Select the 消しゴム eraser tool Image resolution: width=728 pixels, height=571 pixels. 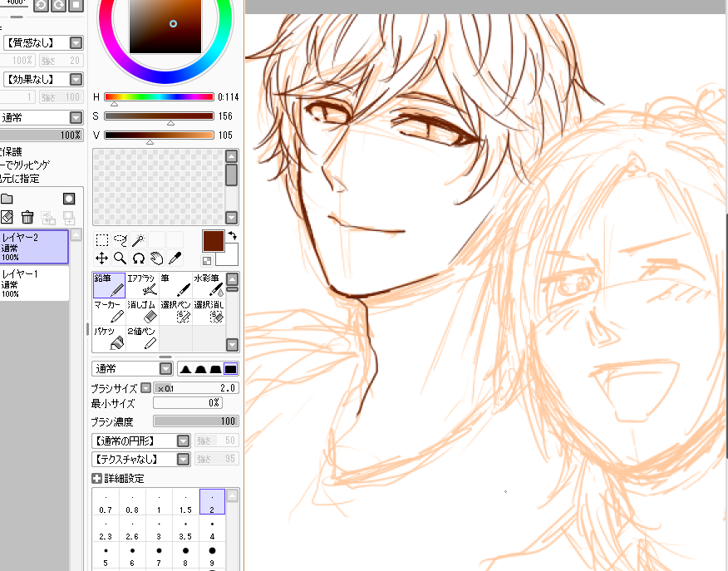143,312
